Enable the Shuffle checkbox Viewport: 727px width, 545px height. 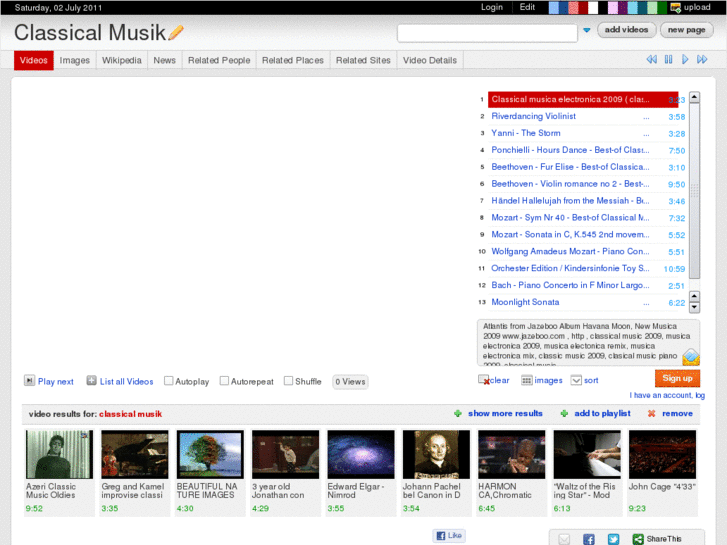[x=288, y=381]
